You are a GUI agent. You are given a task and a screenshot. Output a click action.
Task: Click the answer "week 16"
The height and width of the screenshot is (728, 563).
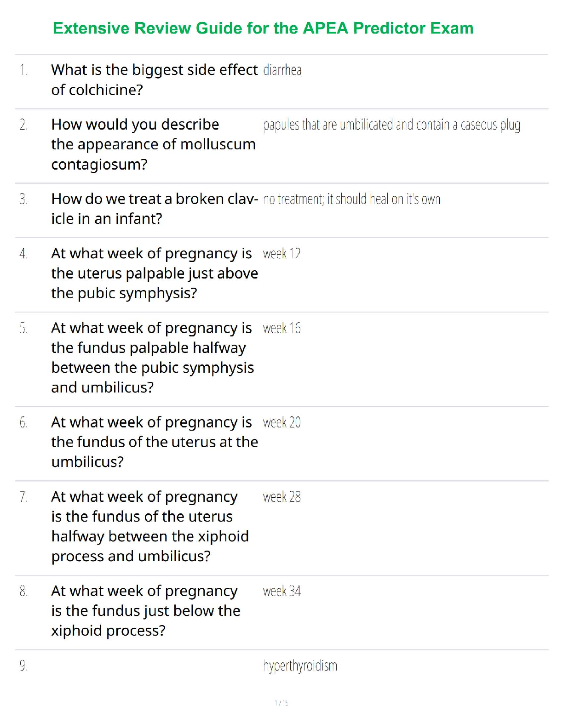coord(281,328)
